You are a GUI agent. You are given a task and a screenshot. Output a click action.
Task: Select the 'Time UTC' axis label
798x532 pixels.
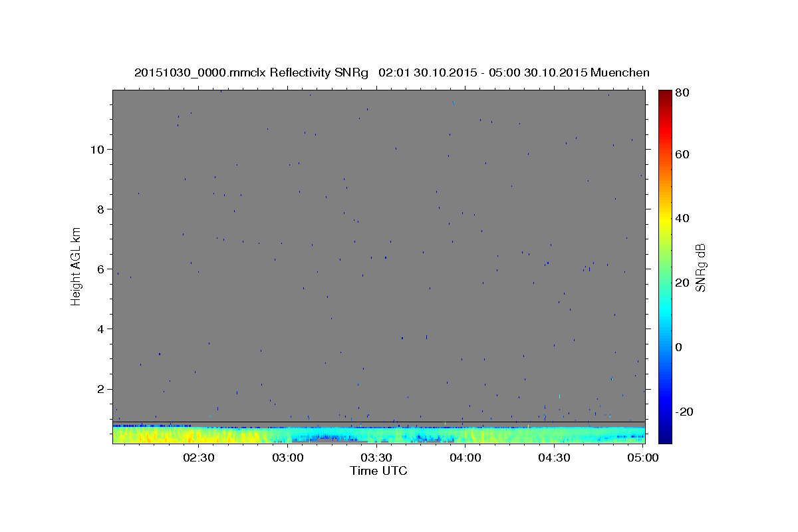(378, 471)
